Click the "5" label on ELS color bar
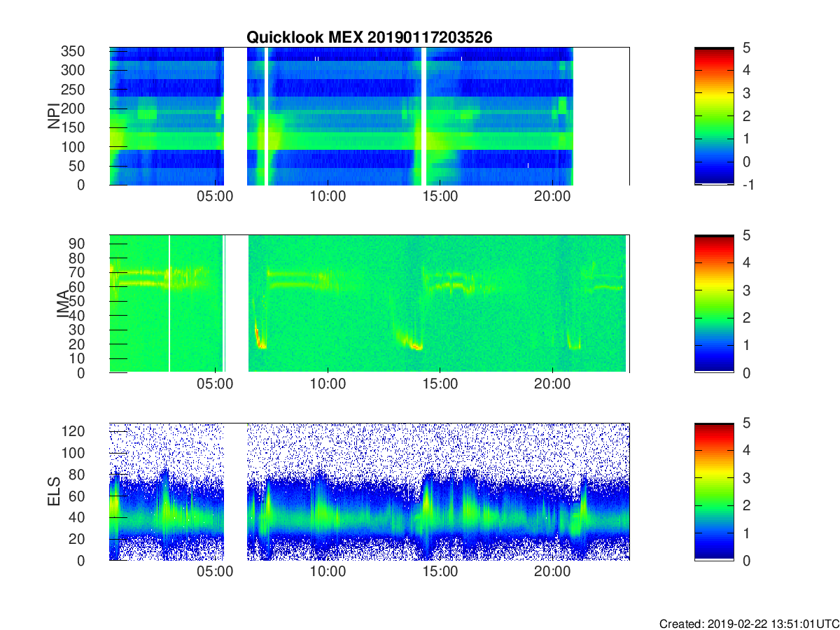The width and height of the screenshot is (840, 630). (745, 423)
